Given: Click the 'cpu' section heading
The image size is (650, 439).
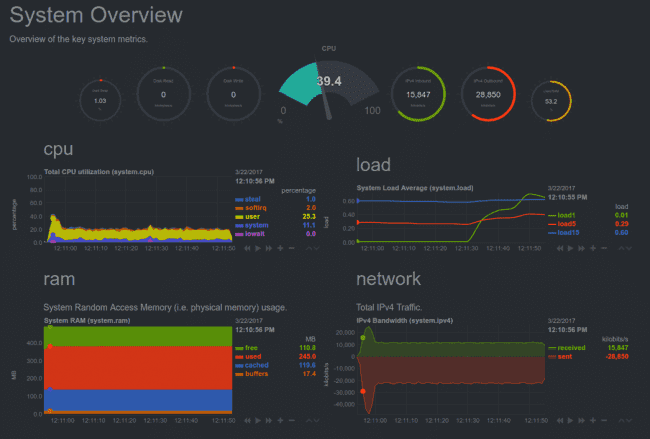Looking at the screenshot, I should point(58,149).
